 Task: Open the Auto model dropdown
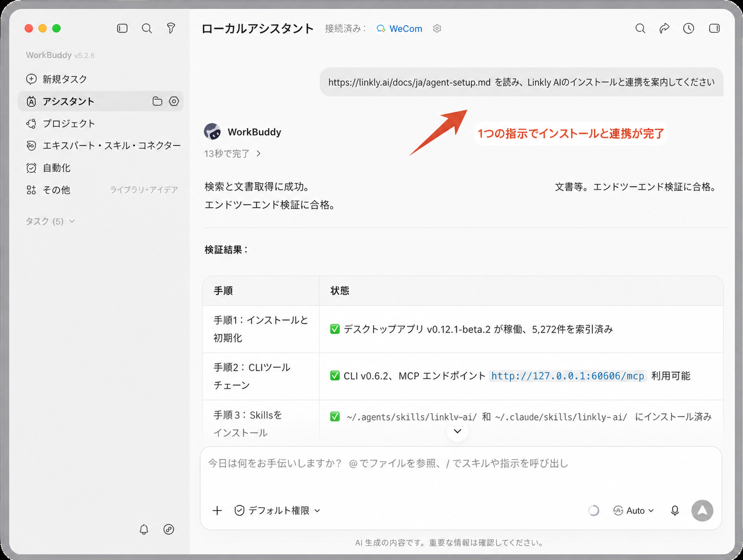pyautogui.click(x=633, y=511)
